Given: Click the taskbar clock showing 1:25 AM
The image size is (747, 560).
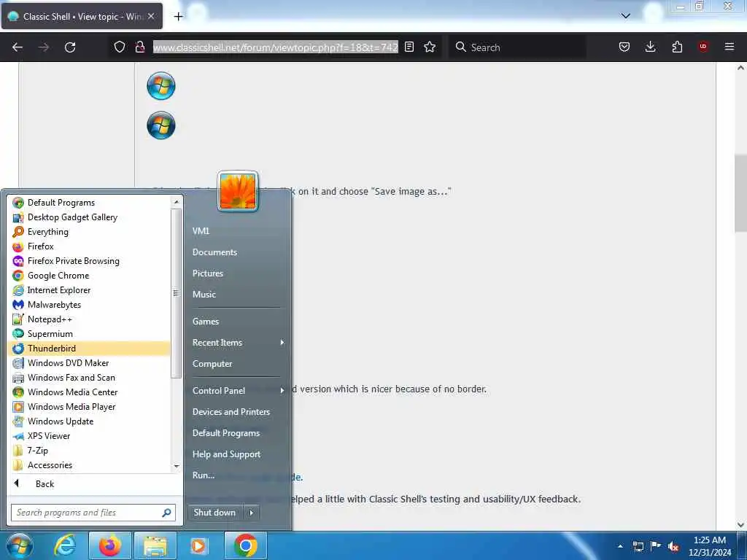Looking at the screenshot, I should tap(710, 546).
